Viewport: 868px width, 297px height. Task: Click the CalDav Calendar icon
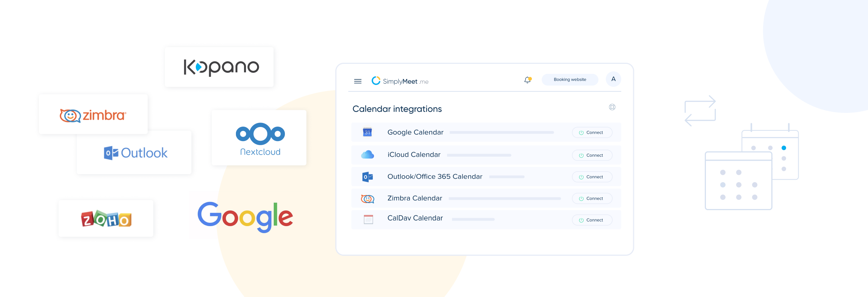[x=368, y=219]
